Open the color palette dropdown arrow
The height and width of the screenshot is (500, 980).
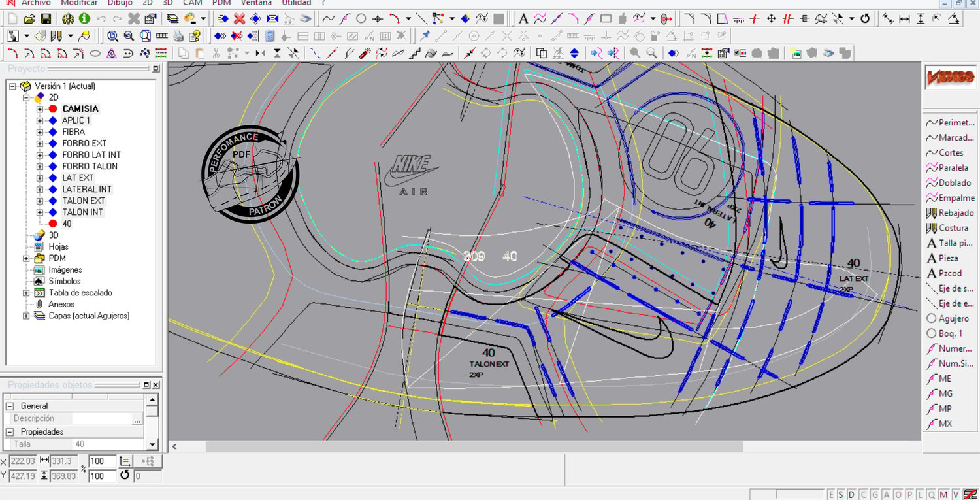pos(203,18)
